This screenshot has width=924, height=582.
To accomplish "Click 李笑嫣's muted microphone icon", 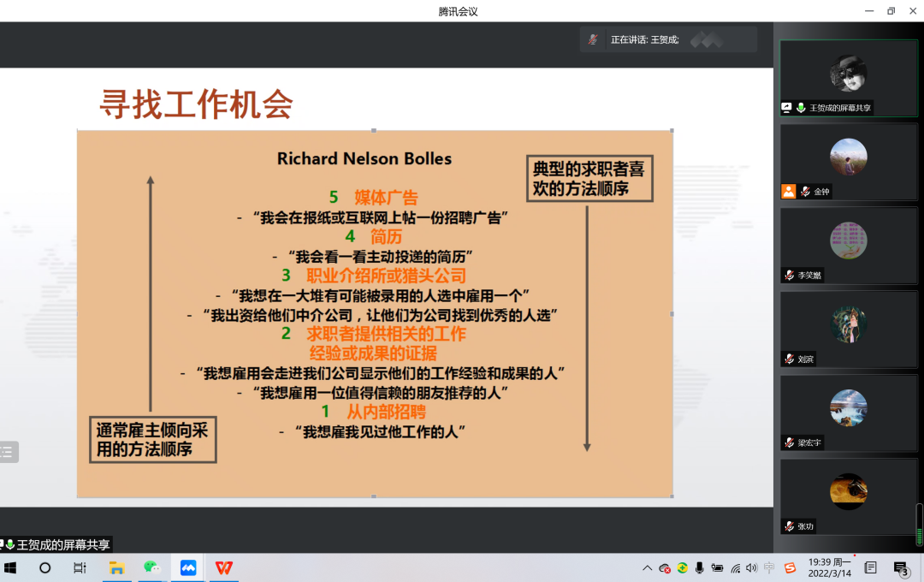I will 789,276.
